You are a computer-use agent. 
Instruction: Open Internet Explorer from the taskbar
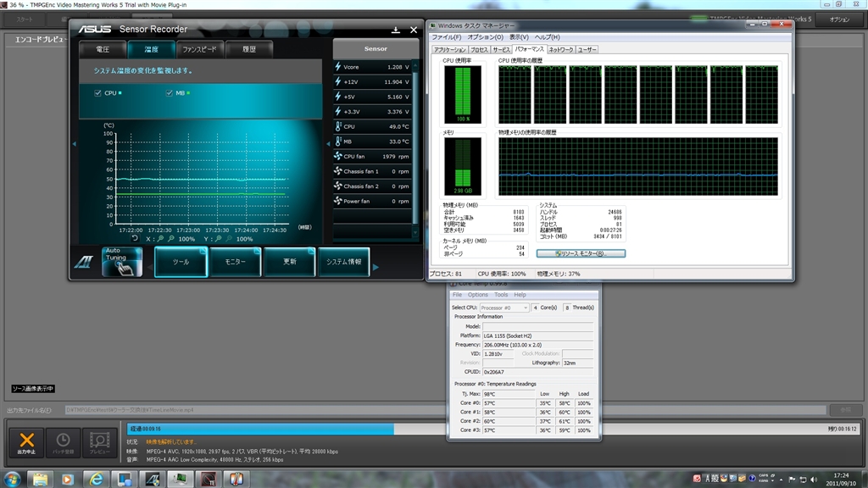coord(96,480)
